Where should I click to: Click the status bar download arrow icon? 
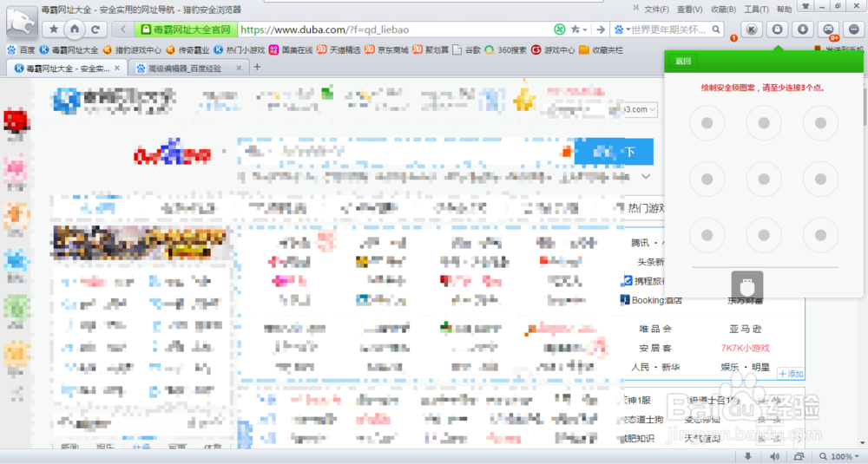(x=748, y=456)
